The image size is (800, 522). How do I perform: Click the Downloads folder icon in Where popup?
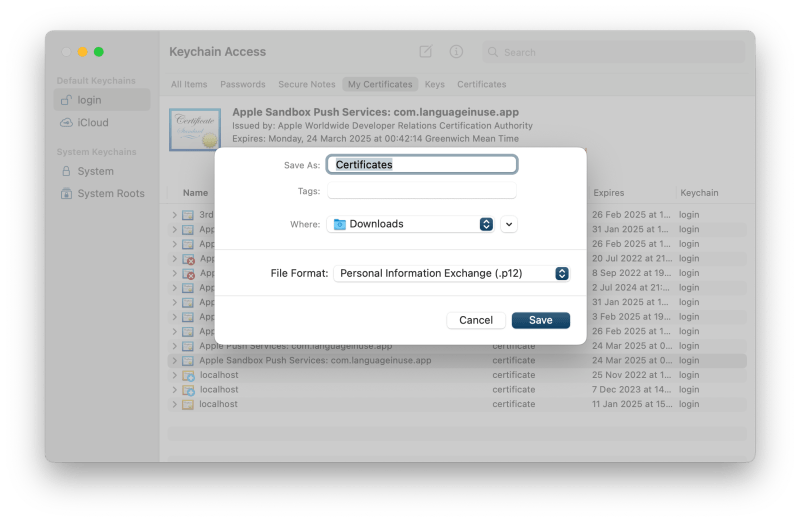(339, 224)
